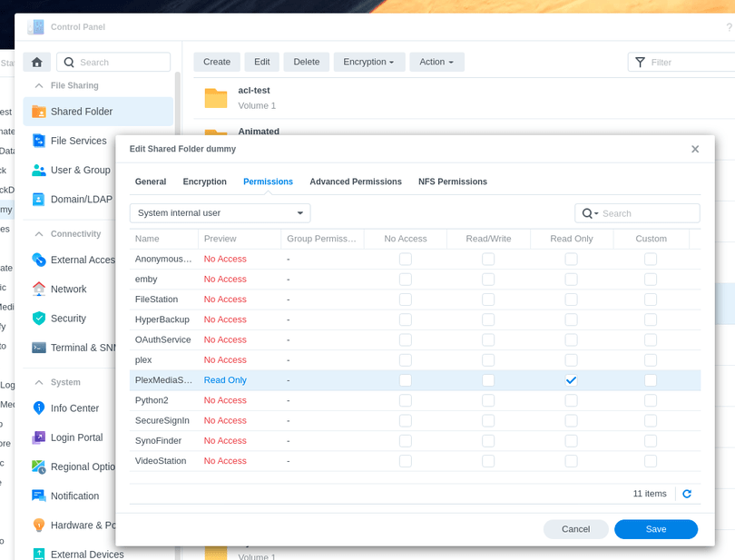Check Read/Write for emby
This screenshot has width=735, height=560.
pos(488,279)
